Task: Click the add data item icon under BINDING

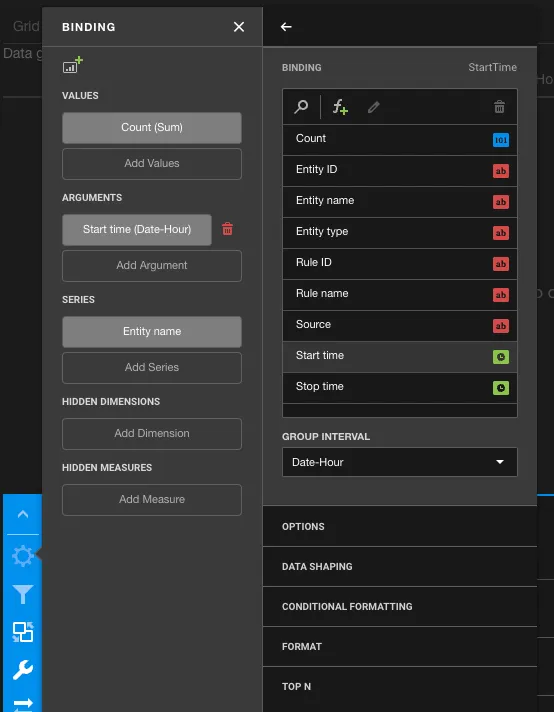Action: coord(73,64)
